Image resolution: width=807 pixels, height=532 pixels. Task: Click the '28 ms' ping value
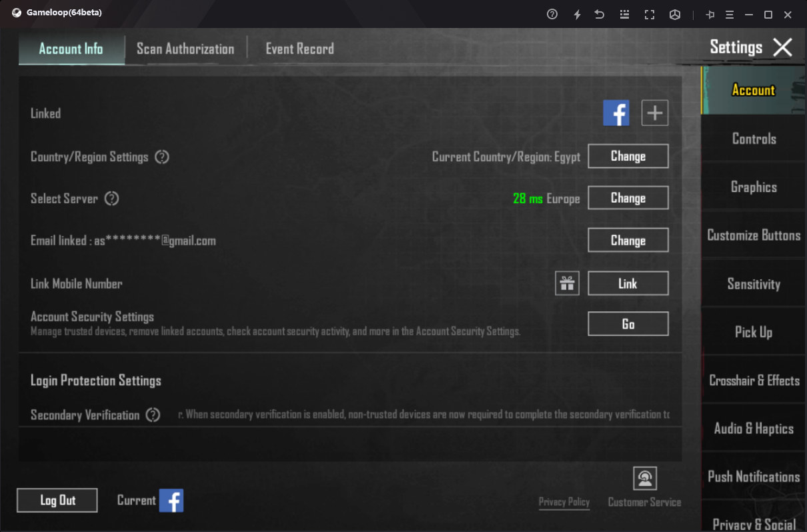(x=528, y=199)
